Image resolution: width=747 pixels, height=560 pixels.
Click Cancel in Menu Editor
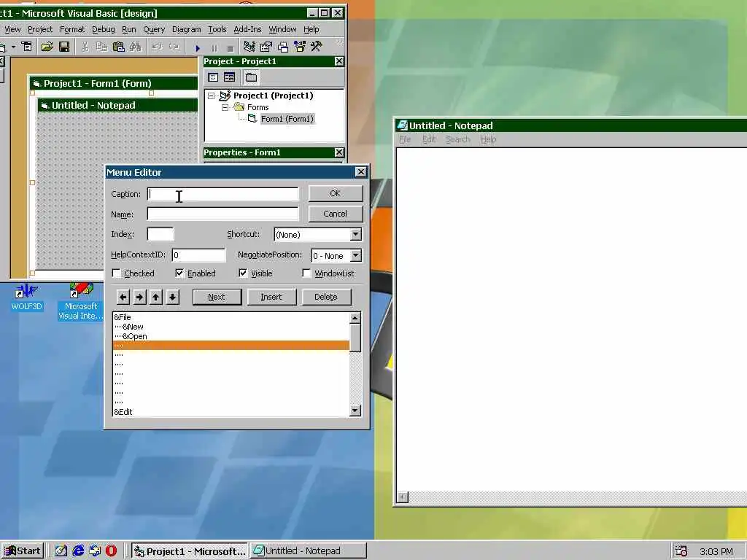[336, 214]
